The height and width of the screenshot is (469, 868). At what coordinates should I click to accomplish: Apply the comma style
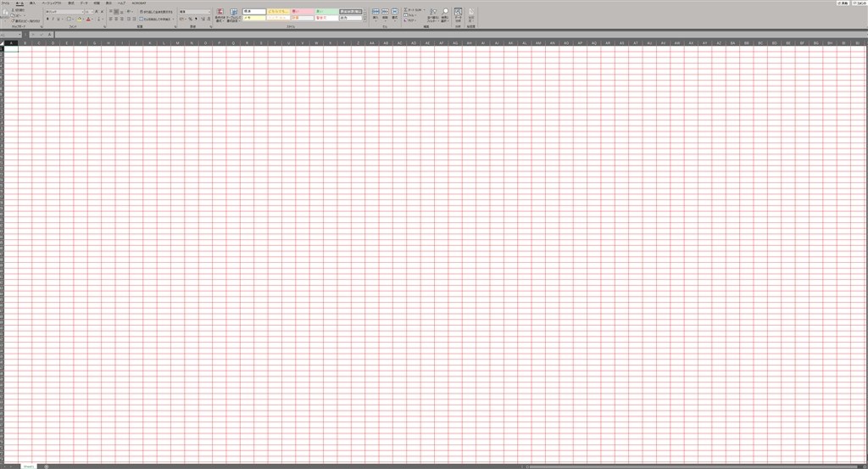pyautogui.click(x=196, y=19)
